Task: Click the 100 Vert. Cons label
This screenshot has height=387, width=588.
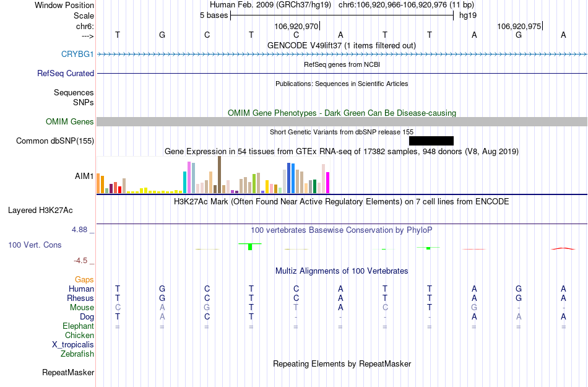Action: click(35, 245)
